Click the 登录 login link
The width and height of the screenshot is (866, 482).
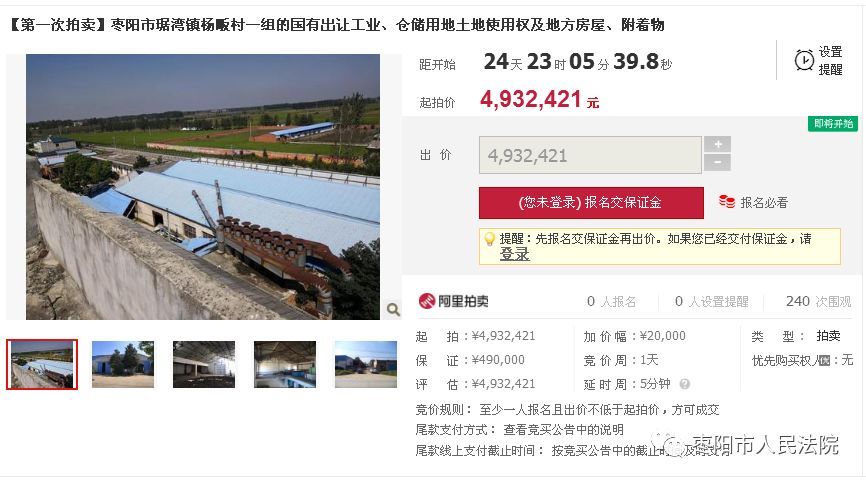click(x=514, y=254)
